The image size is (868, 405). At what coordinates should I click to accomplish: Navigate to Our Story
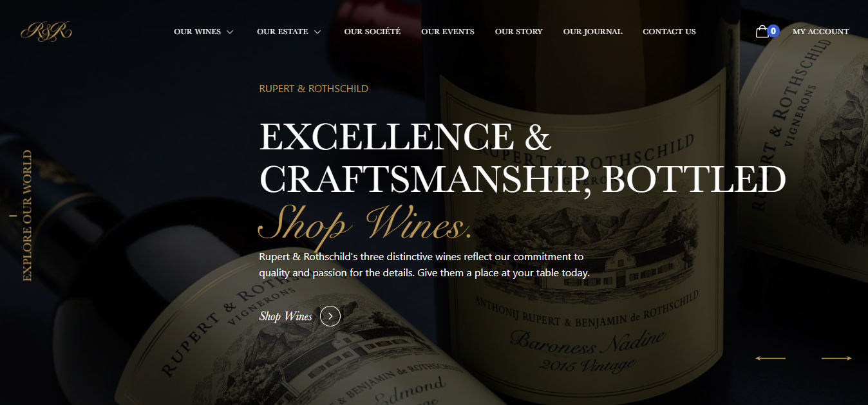519,32
